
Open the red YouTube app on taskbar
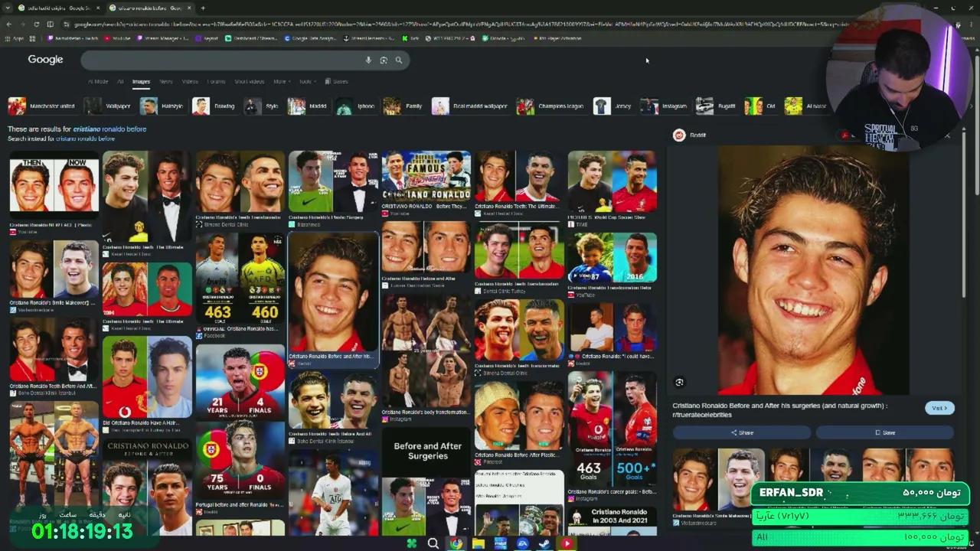pos(567,543)
